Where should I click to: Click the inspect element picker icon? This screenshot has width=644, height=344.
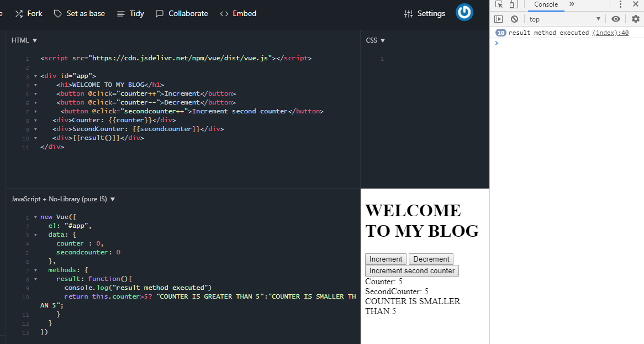point(499,4)
